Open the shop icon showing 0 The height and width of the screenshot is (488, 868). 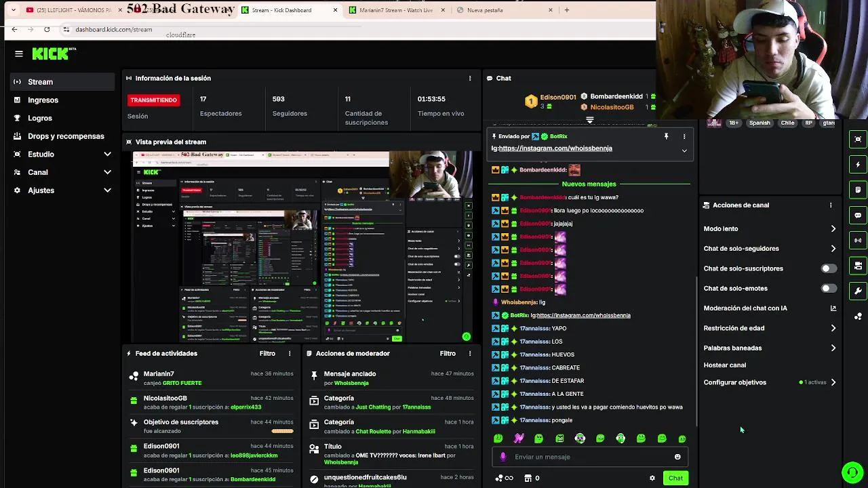[x=532, y=478]
